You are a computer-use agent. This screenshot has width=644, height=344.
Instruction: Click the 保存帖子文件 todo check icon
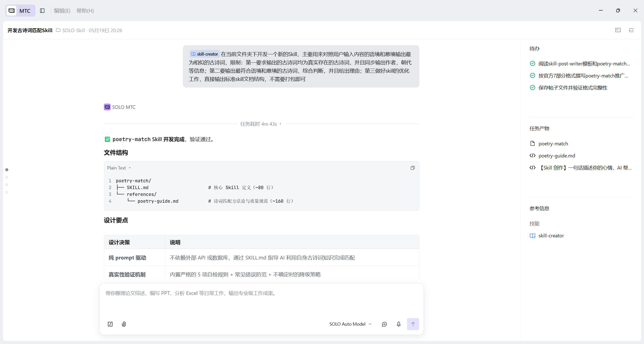point(533,88)
